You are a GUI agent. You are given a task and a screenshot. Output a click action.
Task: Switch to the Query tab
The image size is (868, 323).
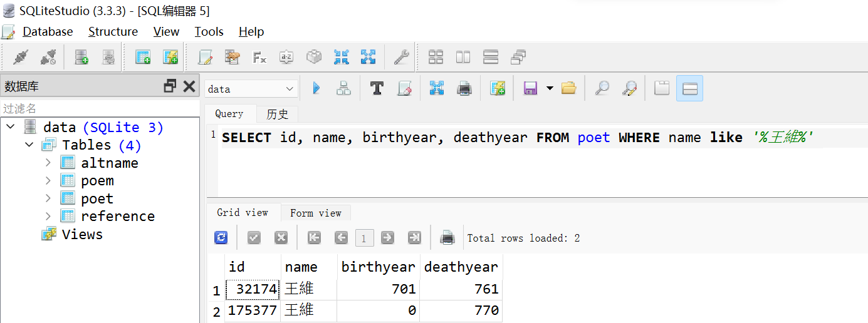(229, 114)
